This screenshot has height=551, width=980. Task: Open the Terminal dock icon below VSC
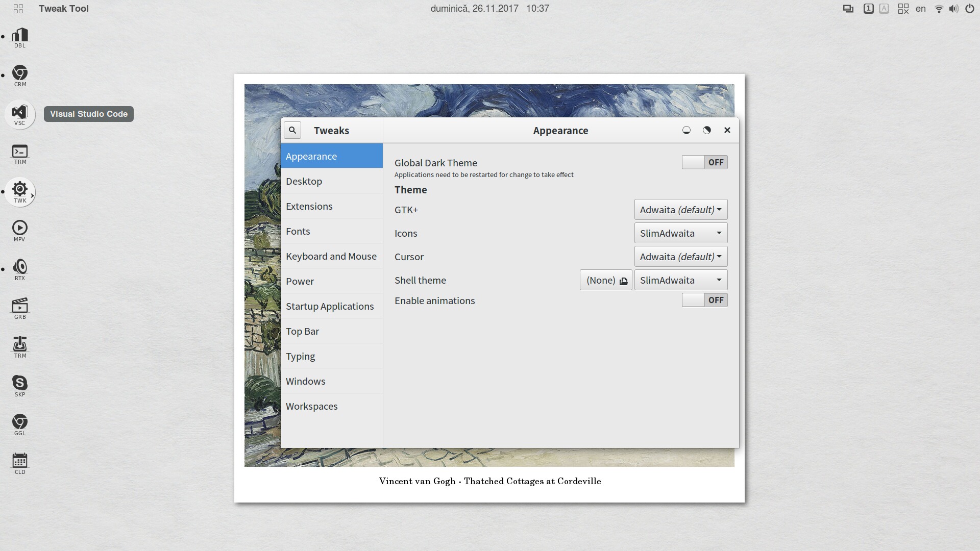(20, 153)
